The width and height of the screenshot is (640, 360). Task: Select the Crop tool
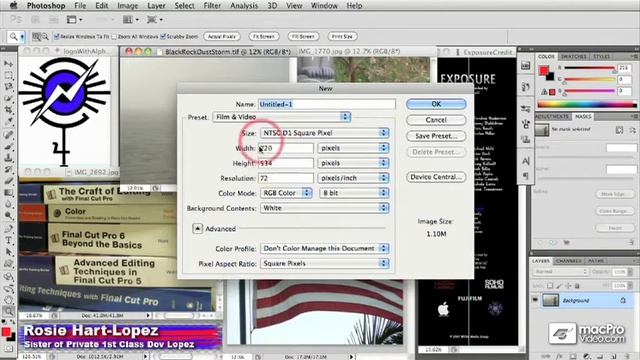tap(8, 110)
